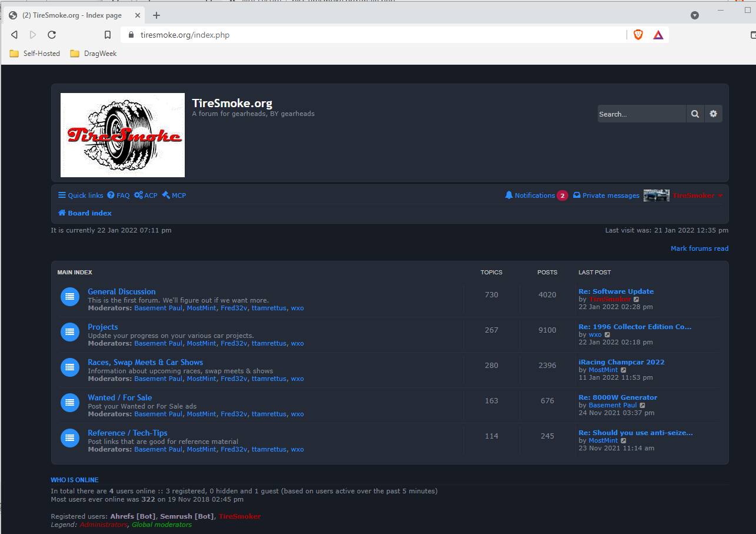
Task: Bookmark this page using the bookmark icon
Action: pyautogui.click(x=108, y=35)
